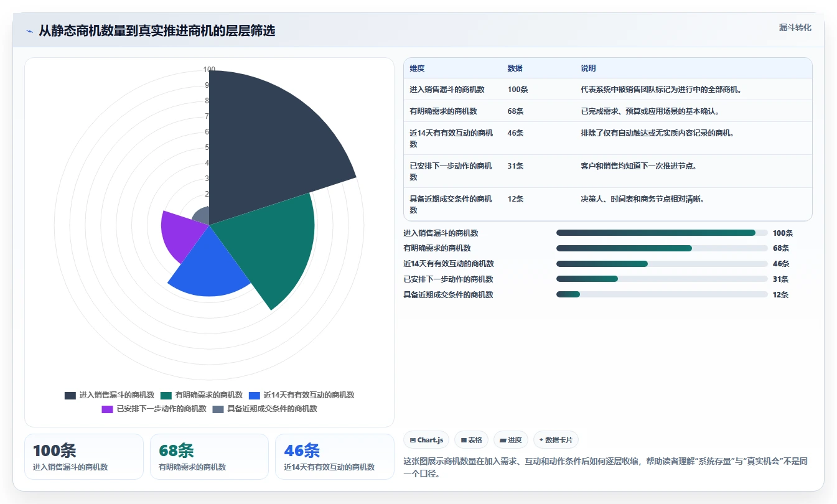Toggle the 有明确需求的商机数 legend item

click(202, 395)
